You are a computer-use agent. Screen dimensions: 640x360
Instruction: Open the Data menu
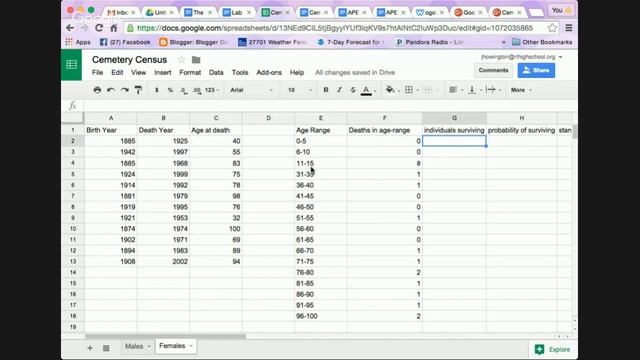coord(216,72)
